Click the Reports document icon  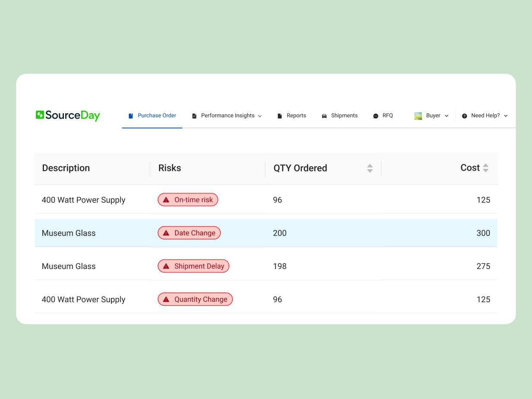point(280,116)
